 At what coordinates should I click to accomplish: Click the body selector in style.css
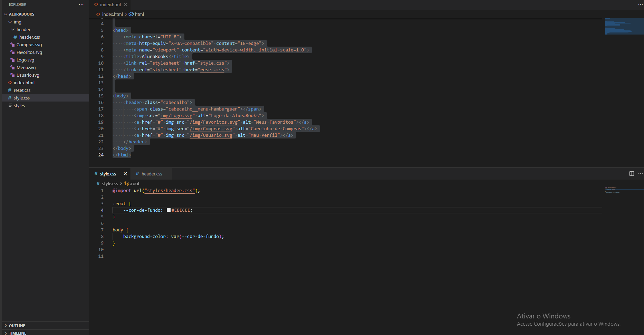point(118,230)
